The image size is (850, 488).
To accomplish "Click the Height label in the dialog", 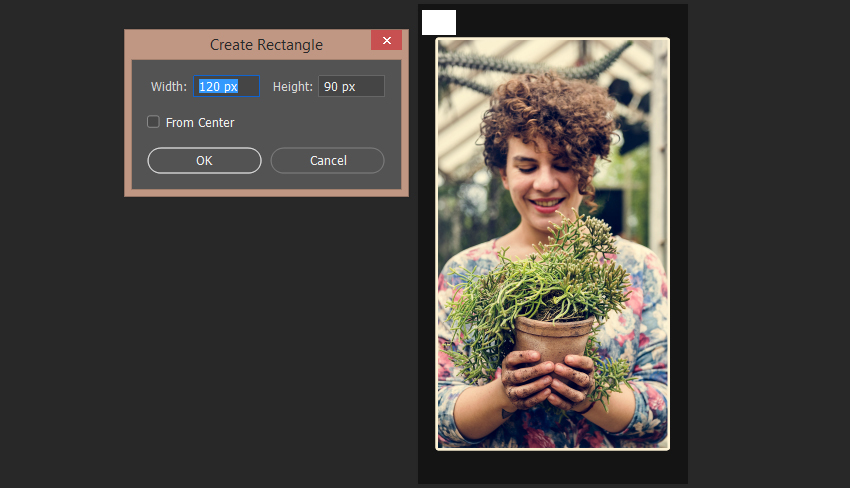I will point(293,87).
